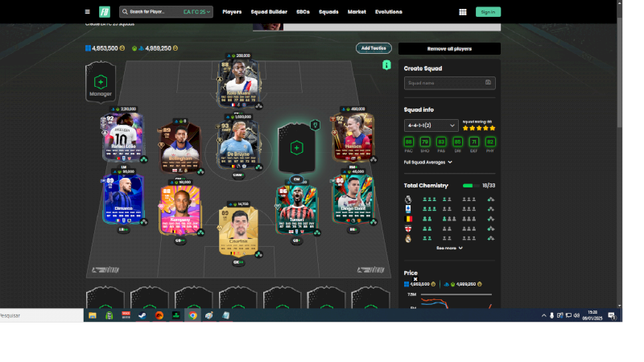Click the Kolo Muani striker card
Screen dimensions: 644x362
coord(239,84)
